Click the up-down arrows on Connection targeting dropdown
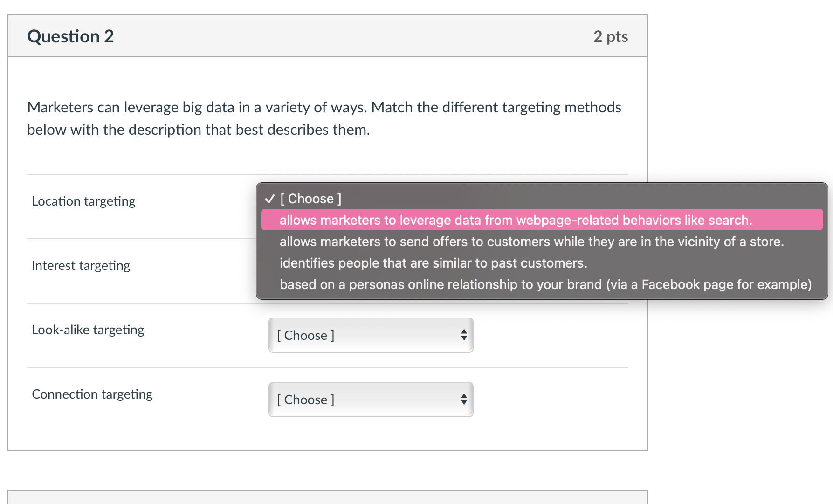The image size is (833, 504). click(x=464, y=400)
